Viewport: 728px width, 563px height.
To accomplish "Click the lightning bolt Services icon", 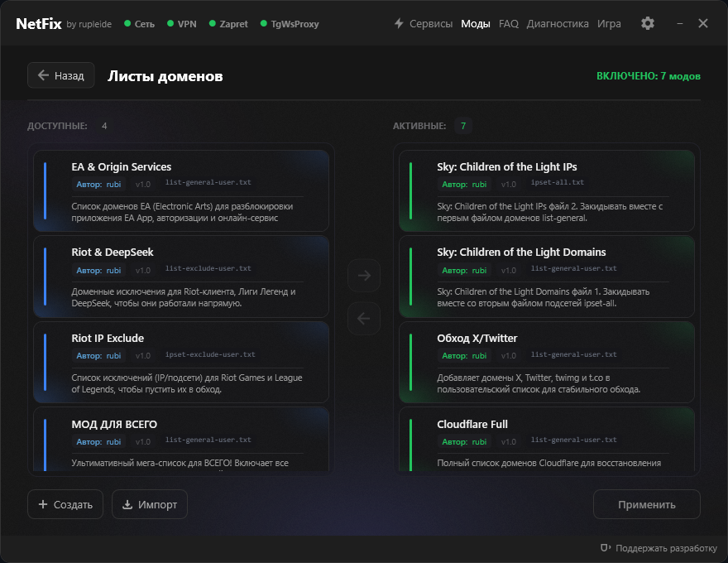I will pyautogui.click(x=399, y=23).
